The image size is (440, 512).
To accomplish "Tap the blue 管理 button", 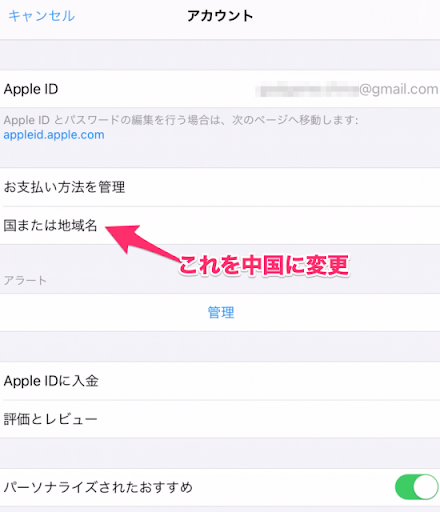I will pyautogui.click(x=221, y=312).
